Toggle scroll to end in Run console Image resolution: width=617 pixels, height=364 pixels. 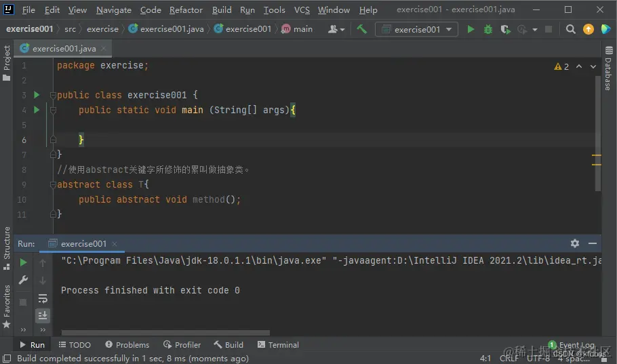tap(43, 315)
